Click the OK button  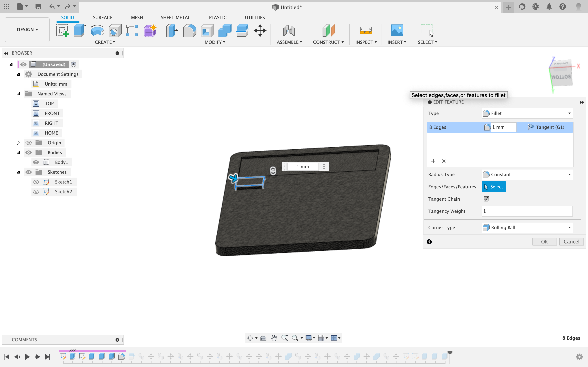(544, 242)
